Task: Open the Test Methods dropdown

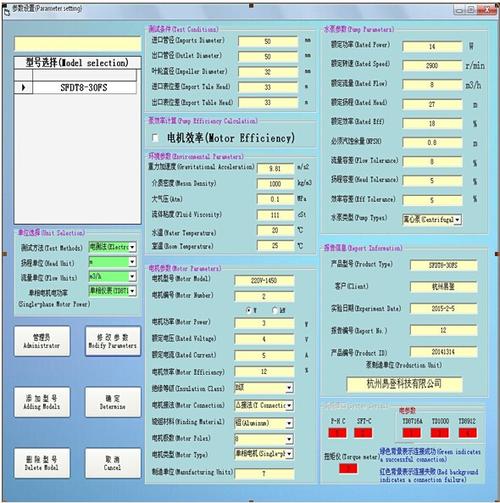Action: coord(132,247)
